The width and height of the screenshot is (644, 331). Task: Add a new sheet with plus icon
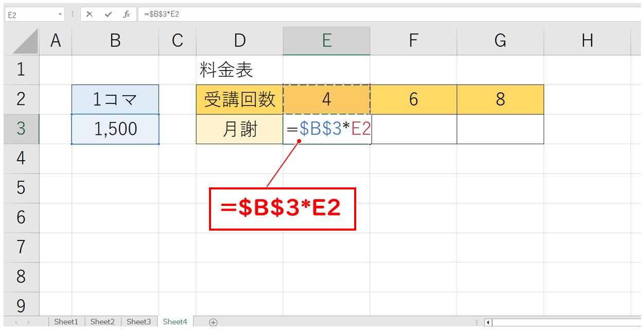213,322
